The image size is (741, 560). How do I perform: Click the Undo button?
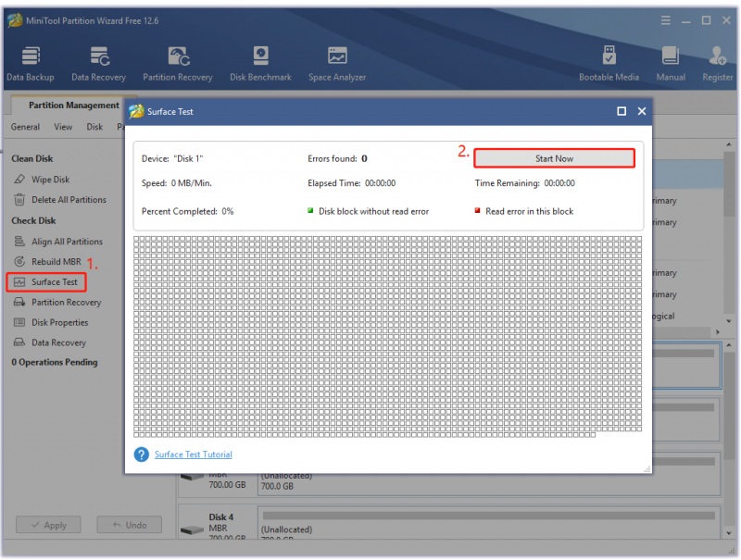(x=129, y=525)
